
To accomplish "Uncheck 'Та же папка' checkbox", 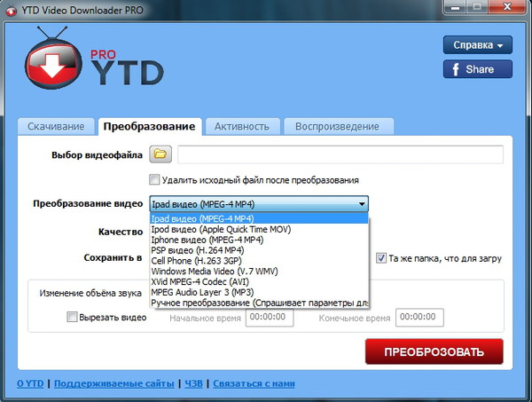I will [x=381, y=258].
